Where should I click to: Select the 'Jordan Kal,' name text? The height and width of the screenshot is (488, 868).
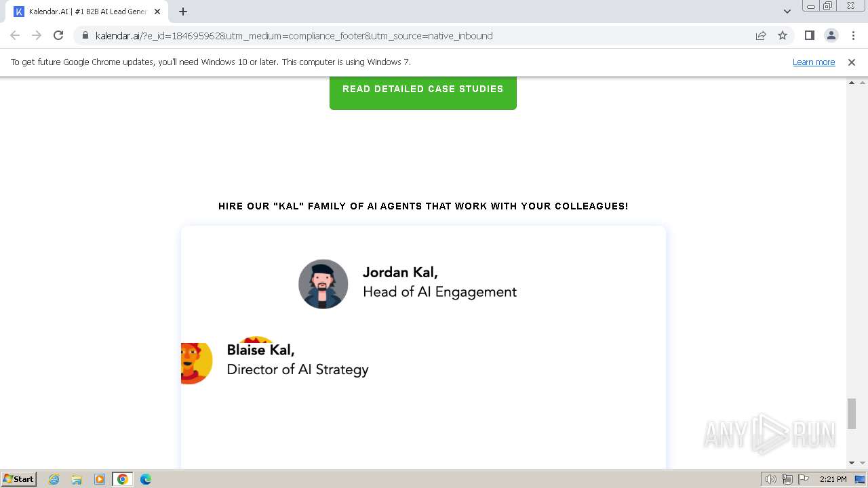point(400,272)
